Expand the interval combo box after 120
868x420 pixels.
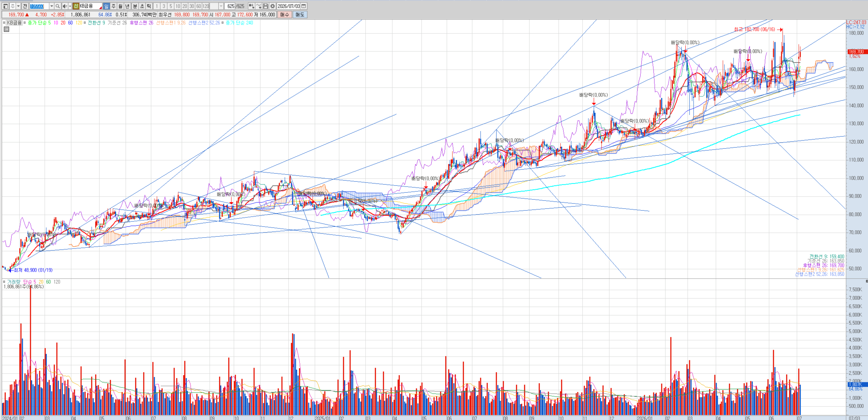click(x=221, y=6)
